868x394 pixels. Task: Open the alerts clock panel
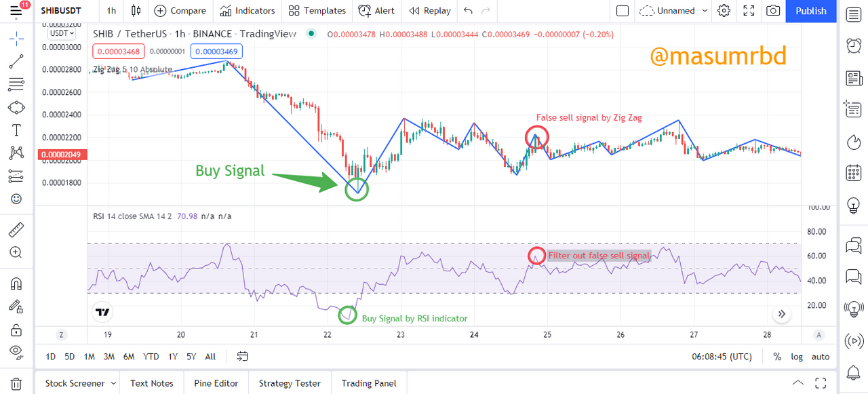pos(854,46)
